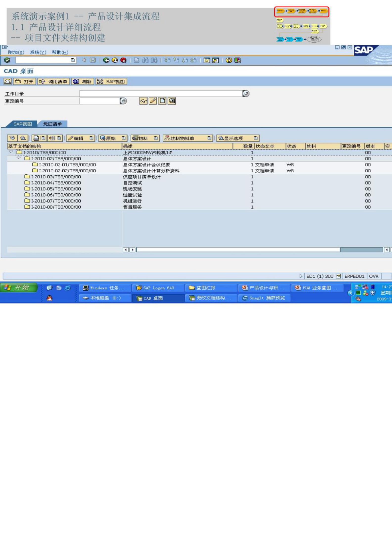Click the green back arrow icon
Viewport: 392px width, 555px height.
tap(106, 60)
